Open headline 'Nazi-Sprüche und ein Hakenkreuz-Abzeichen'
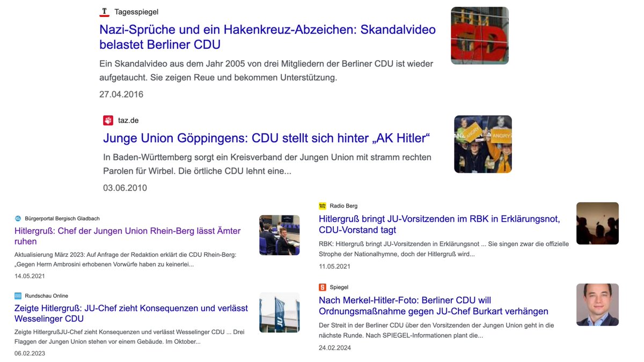This screenshot has height=362, width=644. [267, 37]
